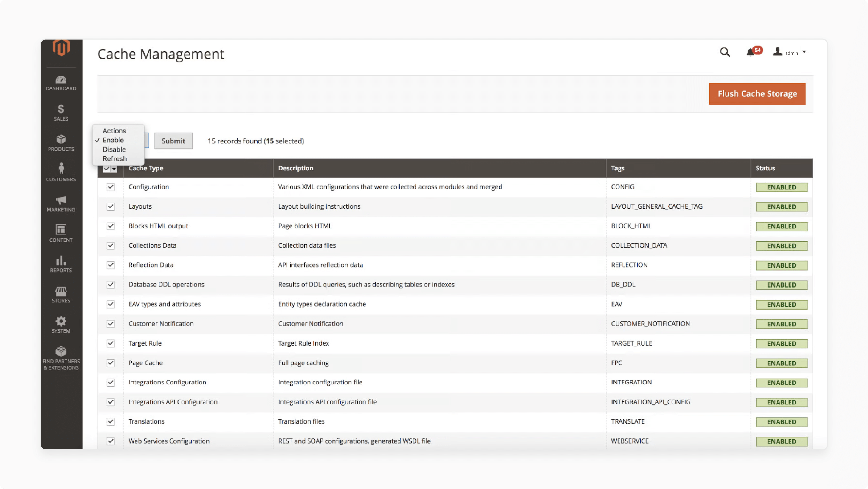Uncheck the Translations checkbox
This screenshot has height=489, width=868.
click(110, 422)
